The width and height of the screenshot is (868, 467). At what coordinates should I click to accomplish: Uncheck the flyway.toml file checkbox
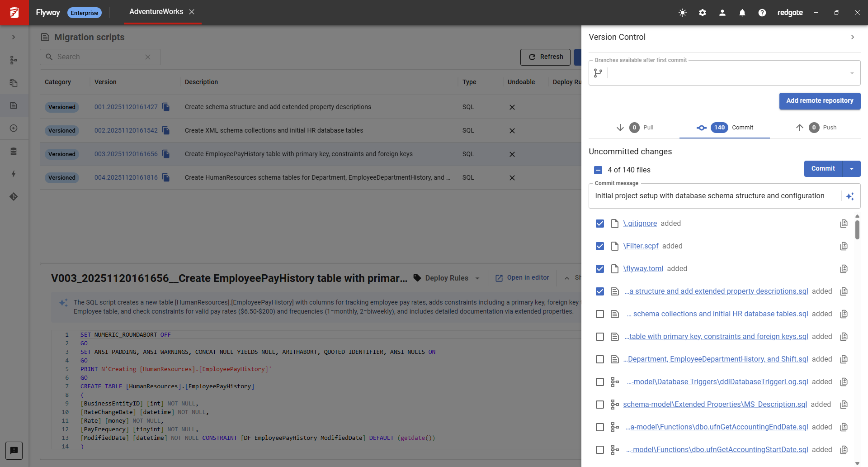pos(600,268)
